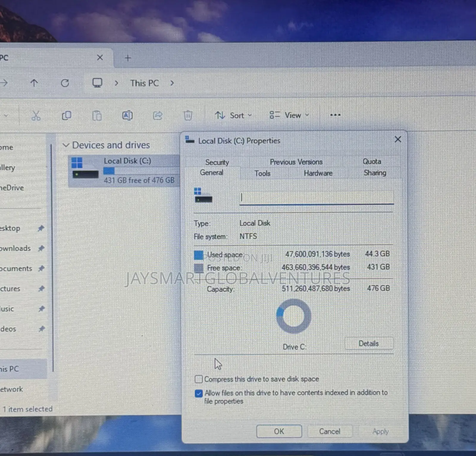Click the Forward navigation arrow
This screenshot has width=476, height=456.
(x=4, y=83)
